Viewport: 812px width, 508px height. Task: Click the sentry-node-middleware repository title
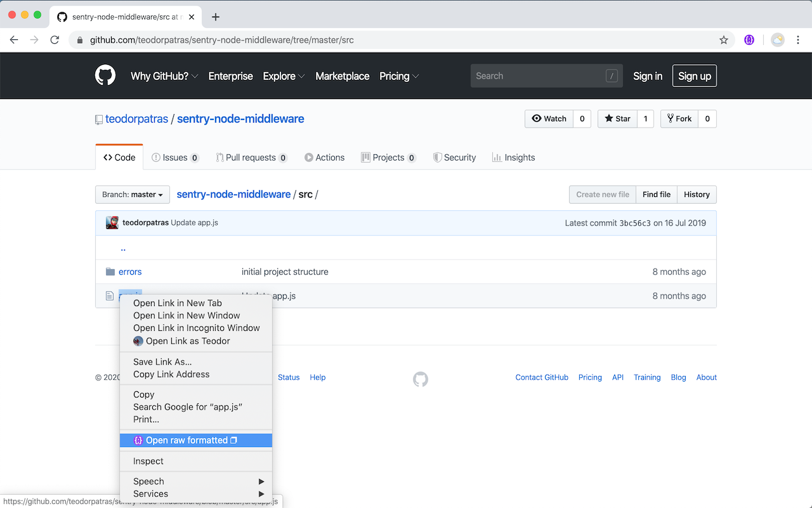coord(240,119)
